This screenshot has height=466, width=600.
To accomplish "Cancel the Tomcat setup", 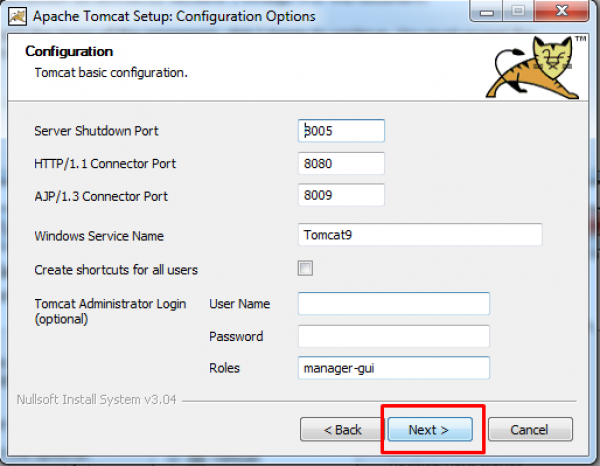I will (530, 430).
